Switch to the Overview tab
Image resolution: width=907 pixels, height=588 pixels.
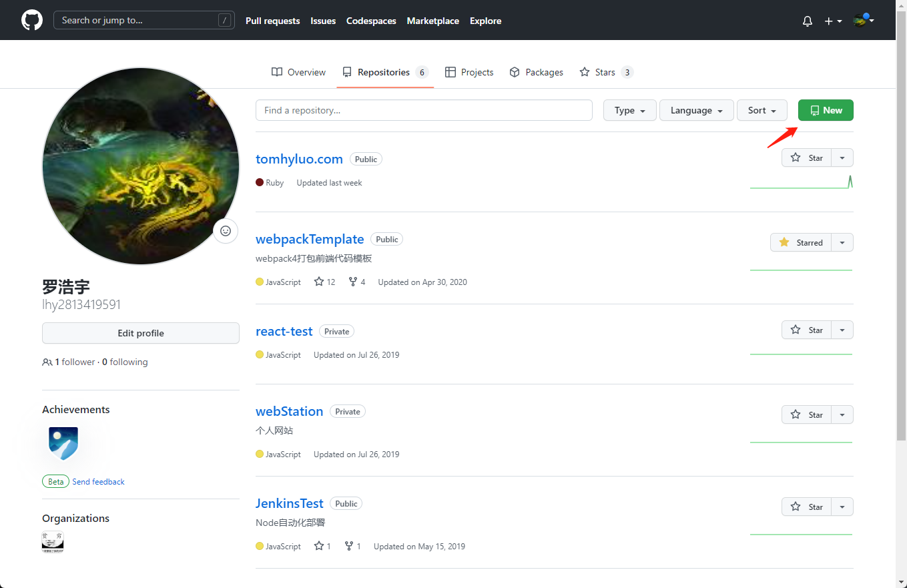coord(298,72)
